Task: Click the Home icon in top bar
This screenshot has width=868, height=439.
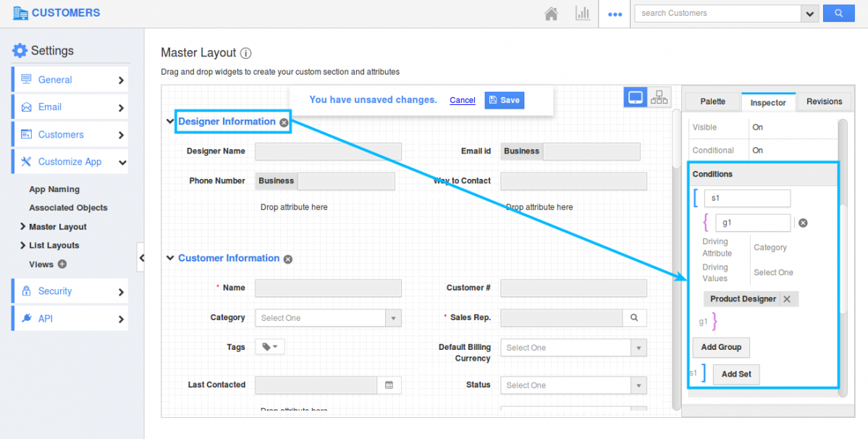Action: pyautogui.click(x=552, y=13)
